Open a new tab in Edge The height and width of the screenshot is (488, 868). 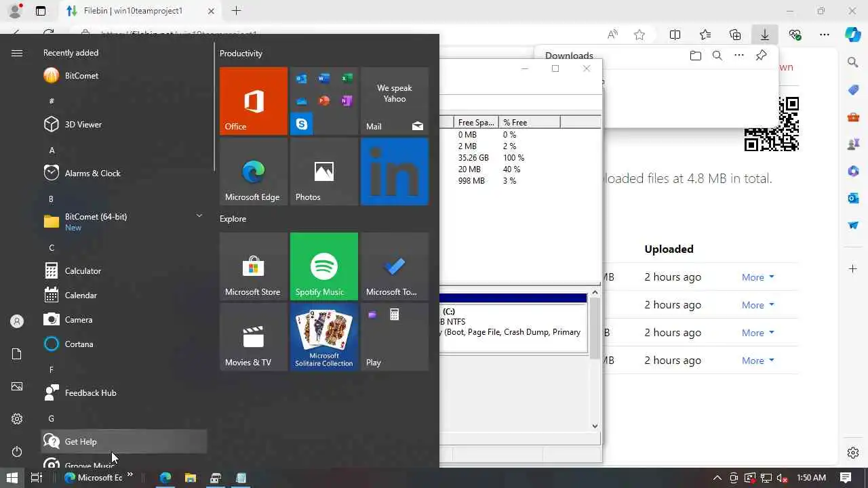point(236,11)
